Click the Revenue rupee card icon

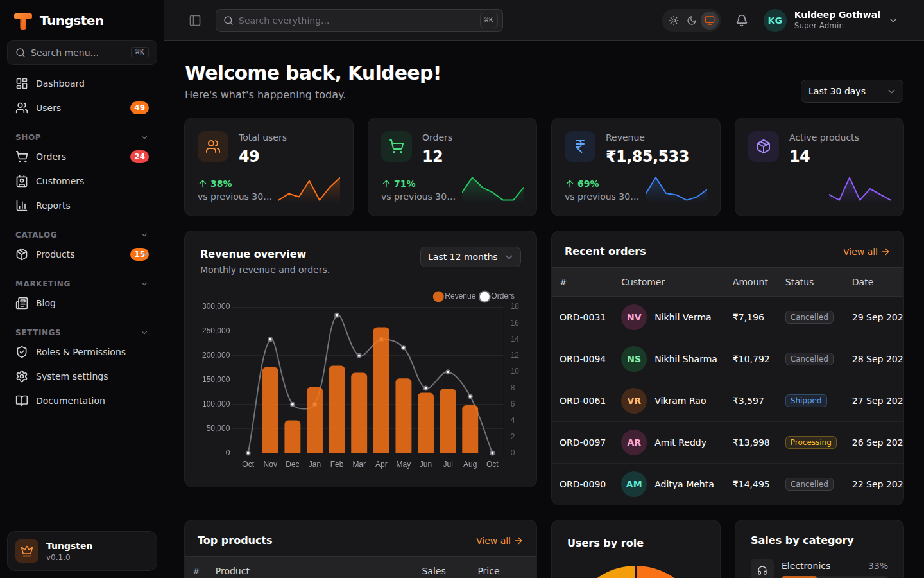[x=580, y=146]
